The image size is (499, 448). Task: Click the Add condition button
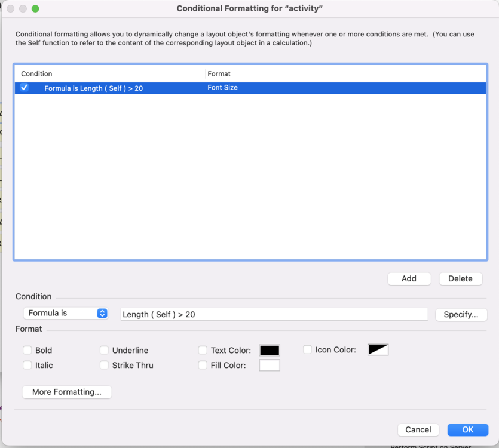[409, 278]
